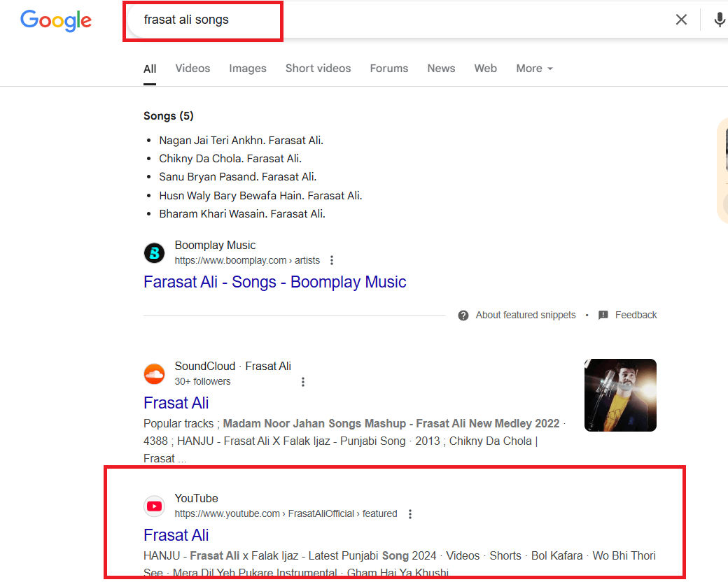Start voice search with microphone icon
This screenshot has height=582, width=728.
(719, 20)
